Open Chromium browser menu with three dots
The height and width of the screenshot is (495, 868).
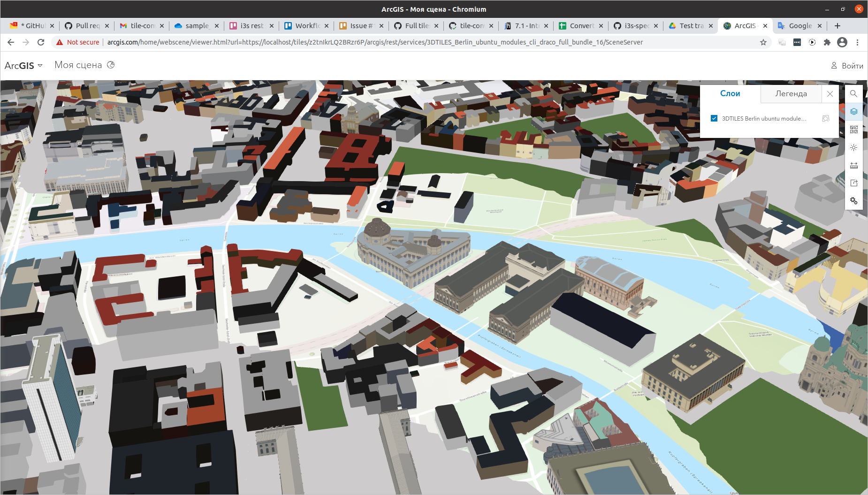click(858, 42)
